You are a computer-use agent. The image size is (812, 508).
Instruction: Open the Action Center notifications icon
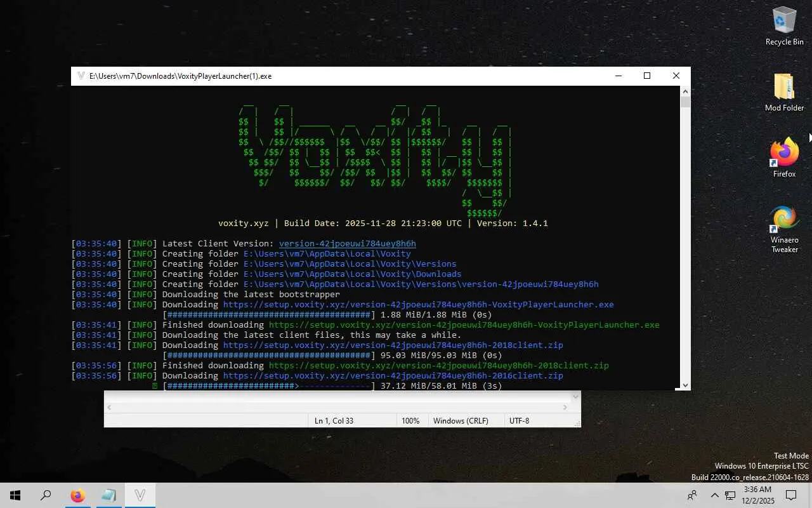pos(791,495)
